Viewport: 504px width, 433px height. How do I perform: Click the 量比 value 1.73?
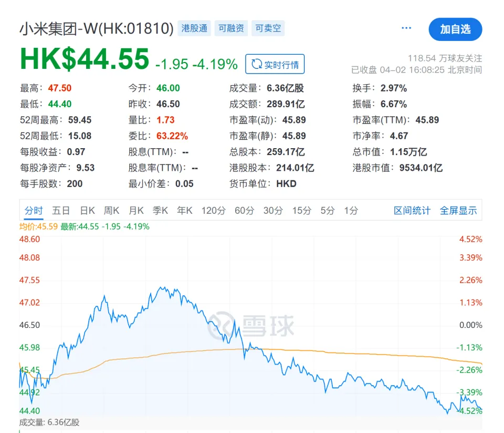(165, 120)
